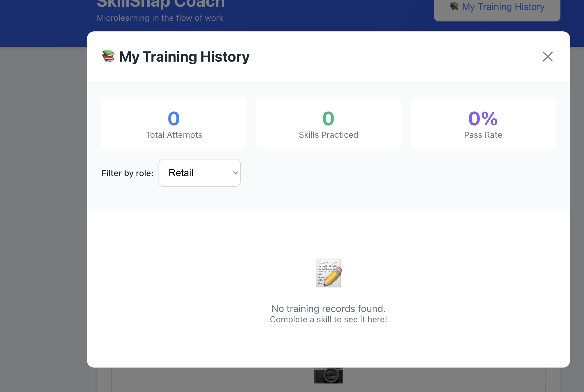Click the green zero skills number
The image size is (584, 392).
(x=328, y=118)
